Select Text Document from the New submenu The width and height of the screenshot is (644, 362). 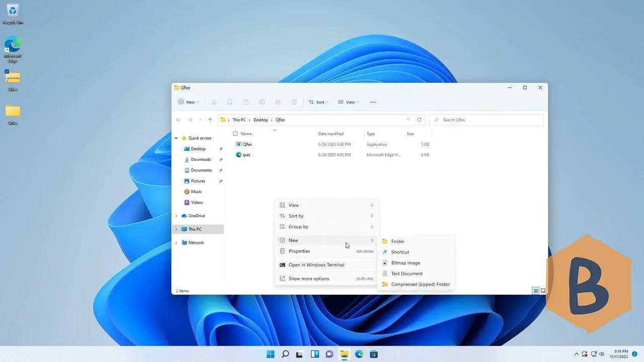pos(407,274)
